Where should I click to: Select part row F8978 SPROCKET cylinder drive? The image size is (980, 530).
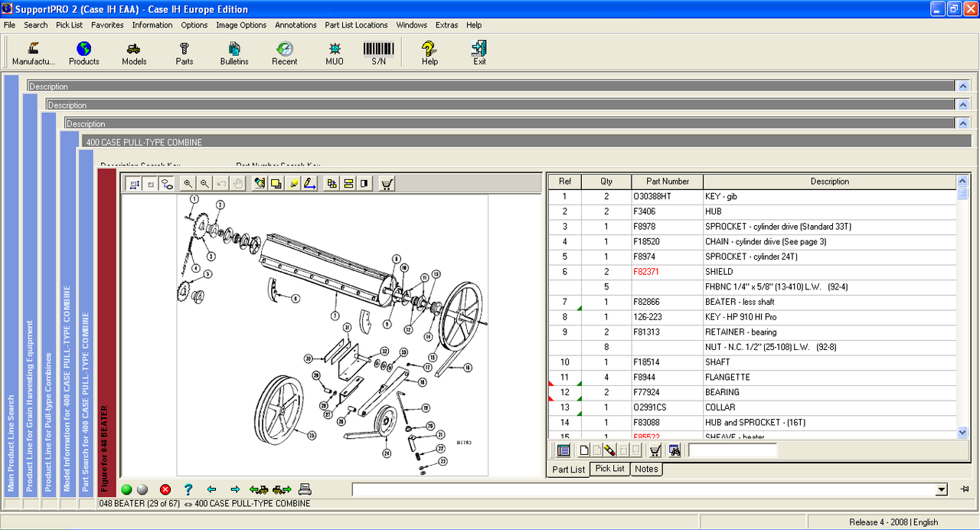[x=753, y=227]
